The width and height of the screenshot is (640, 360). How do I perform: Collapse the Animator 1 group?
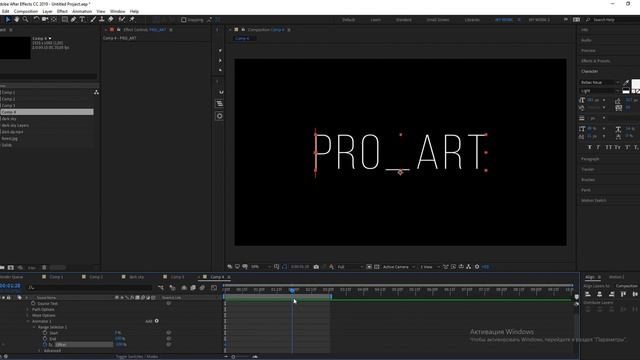click(x=28, y=321)
